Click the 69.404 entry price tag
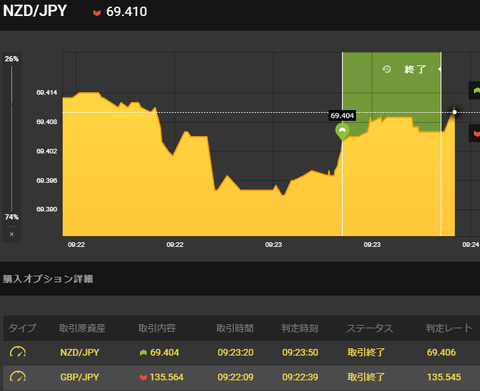 click(x=342, y=116)
